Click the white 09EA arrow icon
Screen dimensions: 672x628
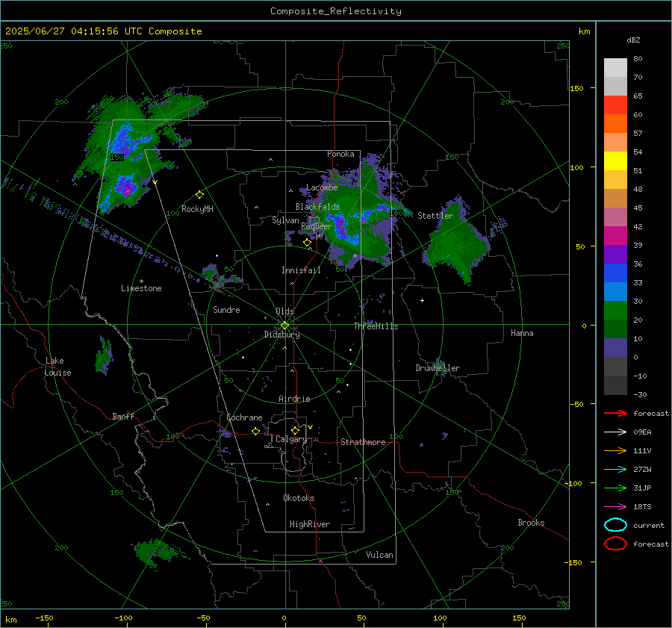pos(615,432)
